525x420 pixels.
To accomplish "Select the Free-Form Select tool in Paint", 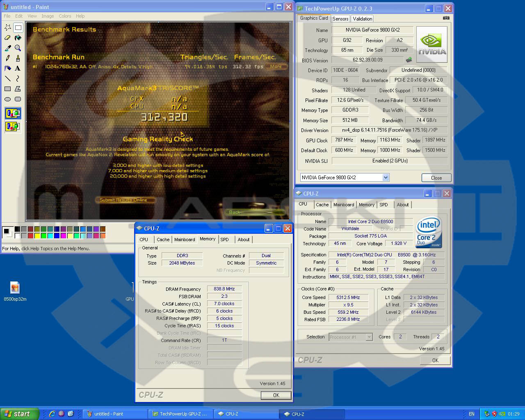I will (x=8, y=27).
